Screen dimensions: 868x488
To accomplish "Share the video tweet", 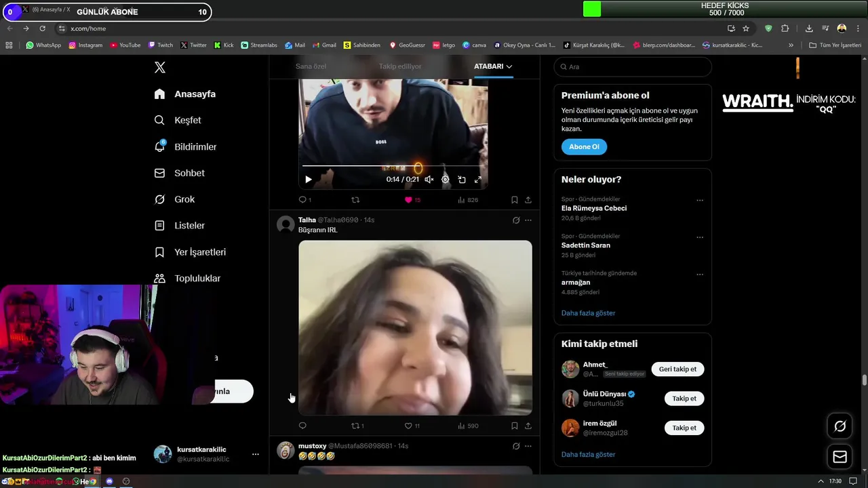I will tap(528, 200).
